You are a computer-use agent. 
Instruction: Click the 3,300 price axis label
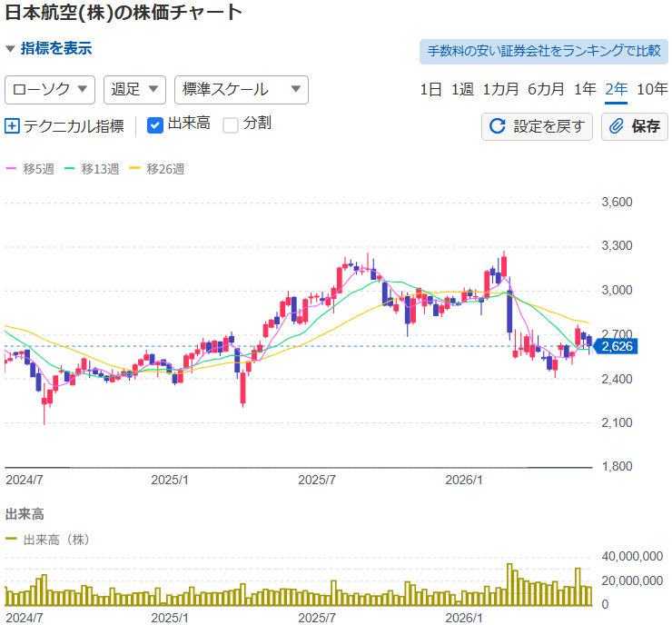(617, 245)
